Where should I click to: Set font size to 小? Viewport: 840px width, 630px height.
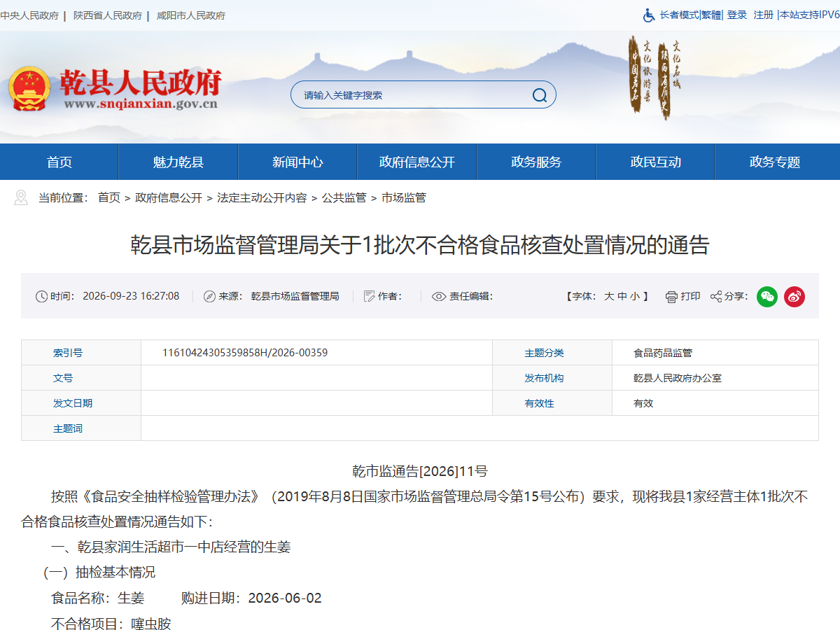tap(634, 297)
